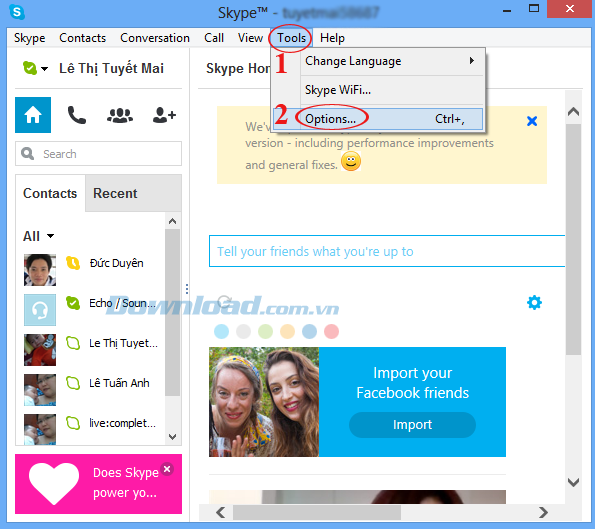
Task: Click Le Thị Tuyet offline status icon
Action: tap(73, 343)
